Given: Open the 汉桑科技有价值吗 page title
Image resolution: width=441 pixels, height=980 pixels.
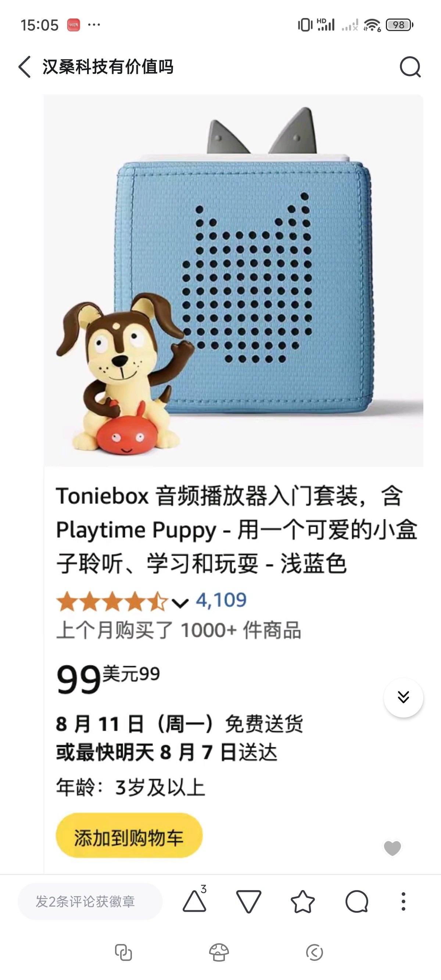Looking at the screenshot, I should [x=108, y=67].
